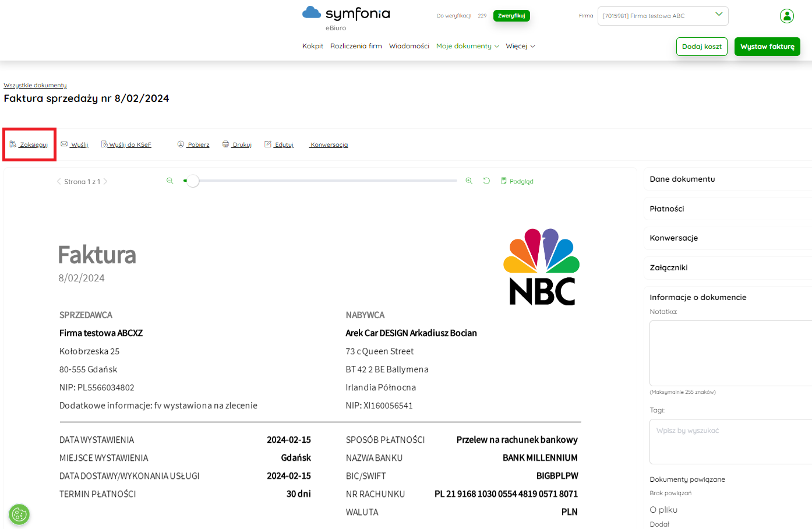Viewport: 812px width, 529px height.
Task: Click the currency value 'PLN'
Action: pyautogui.click(x=570, y=512)
